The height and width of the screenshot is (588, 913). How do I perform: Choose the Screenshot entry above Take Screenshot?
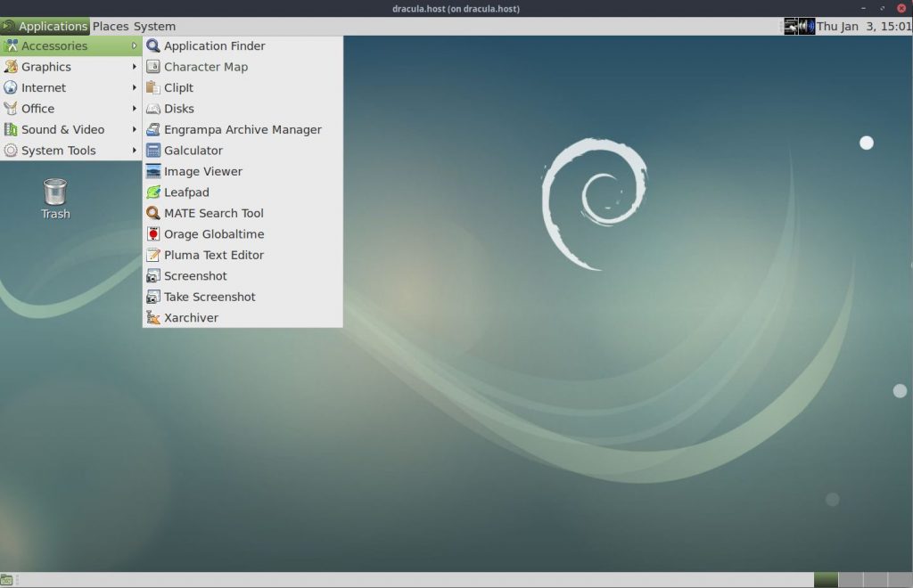point(243,276)
